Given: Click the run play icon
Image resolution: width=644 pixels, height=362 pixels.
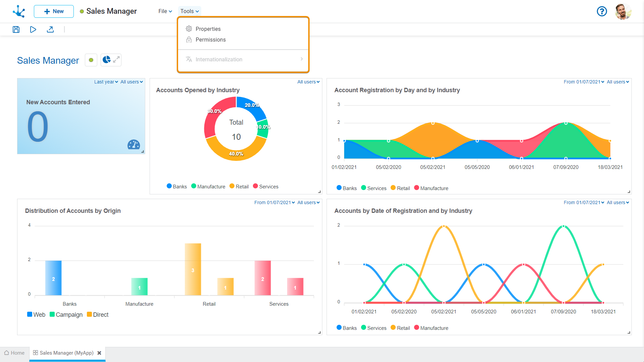Looking at the screenshot, I should point(33,29).
